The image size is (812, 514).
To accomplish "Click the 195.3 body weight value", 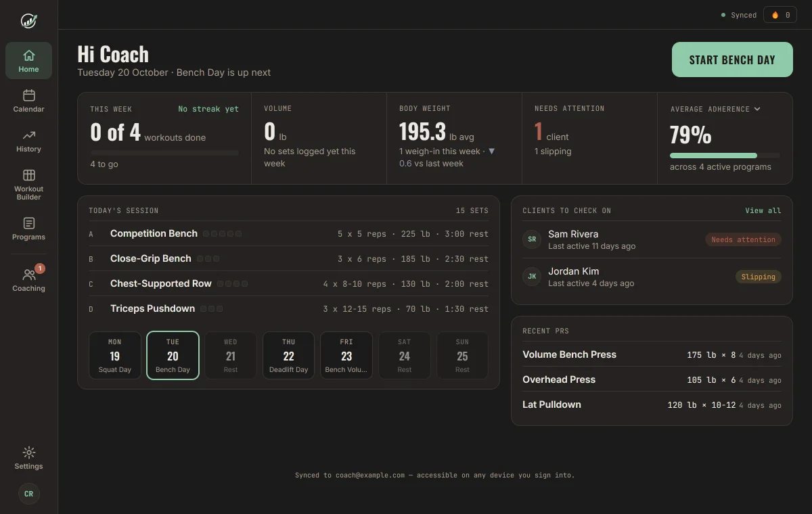I will point(422,131).
